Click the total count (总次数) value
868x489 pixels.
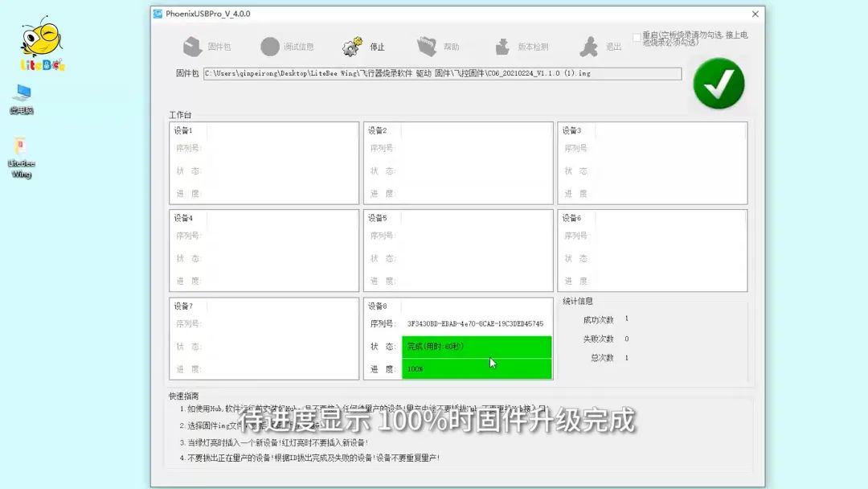[627, 358]
